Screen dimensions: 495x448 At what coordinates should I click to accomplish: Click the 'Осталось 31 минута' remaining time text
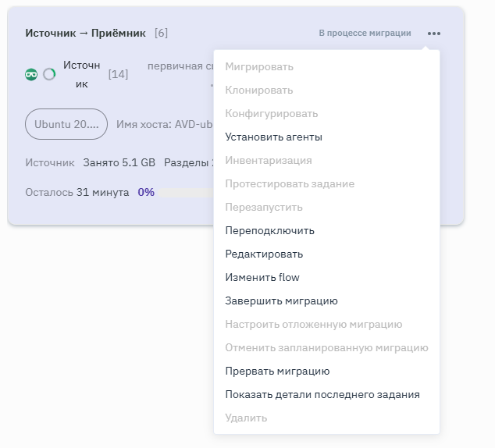(77, 192)
